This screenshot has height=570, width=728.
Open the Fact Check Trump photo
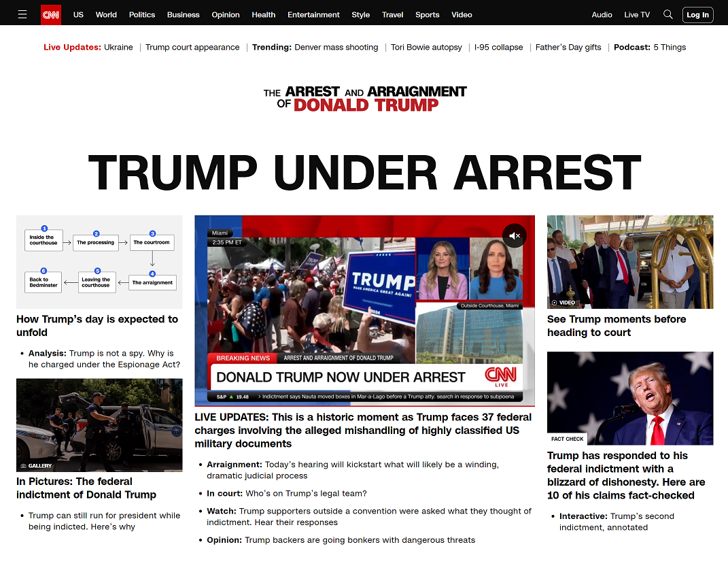pos(630,398)
